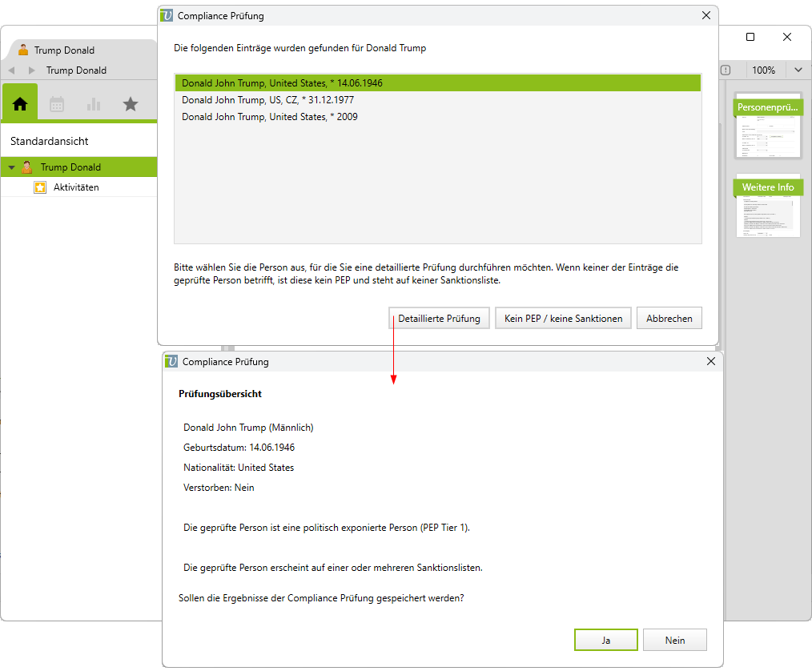The image size is (812, 671).
Task: Click the 100% zoom value
Action: click(763, 70)
